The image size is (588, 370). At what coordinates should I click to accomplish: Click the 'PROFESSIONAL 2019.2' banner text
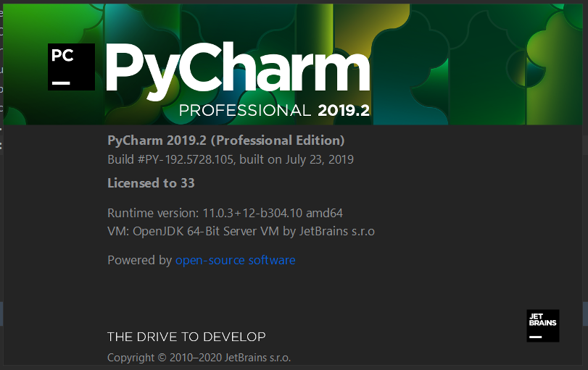274,111
